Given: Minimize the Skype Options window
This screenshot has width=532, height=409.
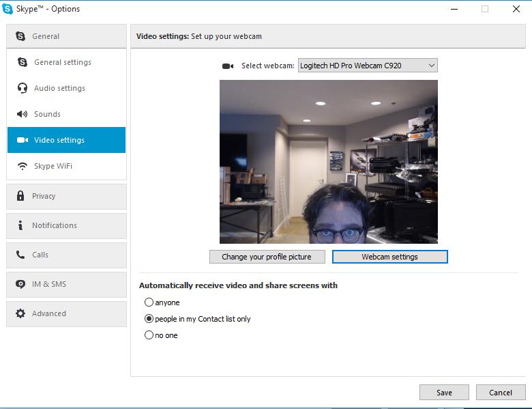Looking at the screenshot, I should pos(454,9).
